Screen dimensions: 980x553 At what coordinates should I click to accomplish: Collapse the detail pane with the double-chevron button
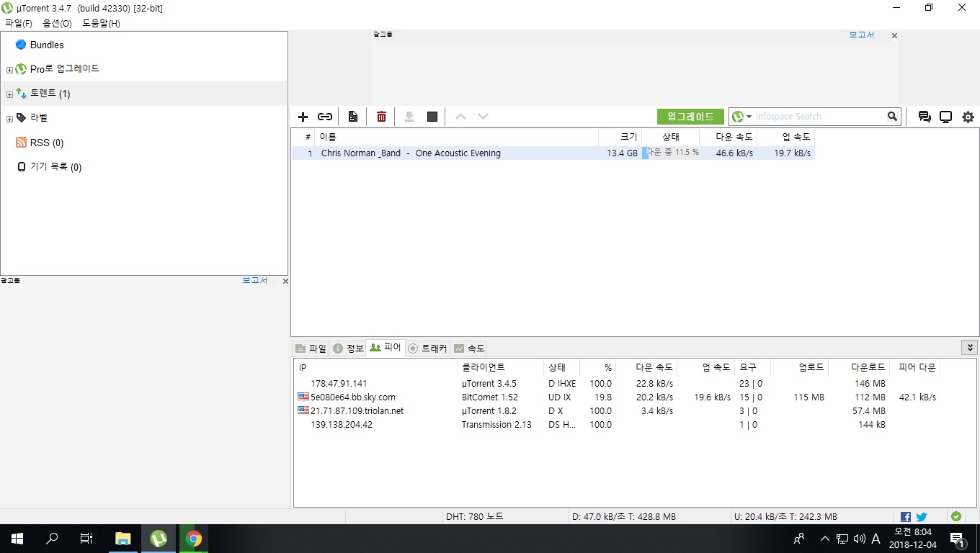(x=969, y=348)
